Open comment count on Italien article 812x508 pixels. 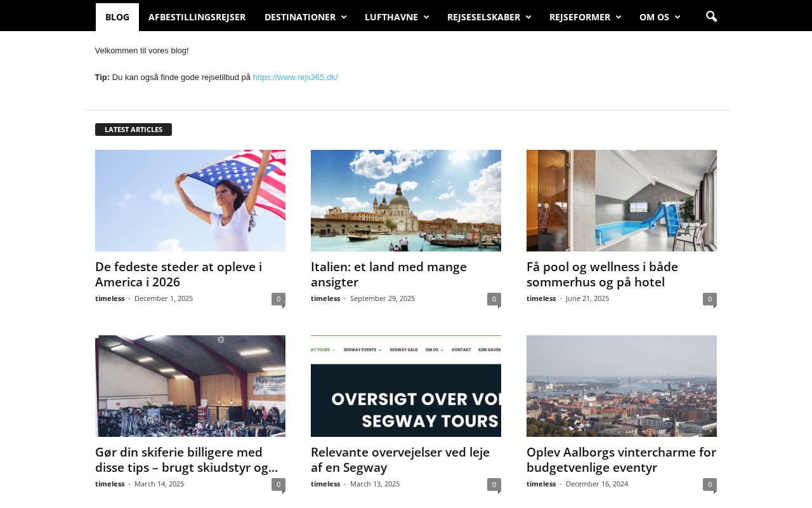click(494, 299)
